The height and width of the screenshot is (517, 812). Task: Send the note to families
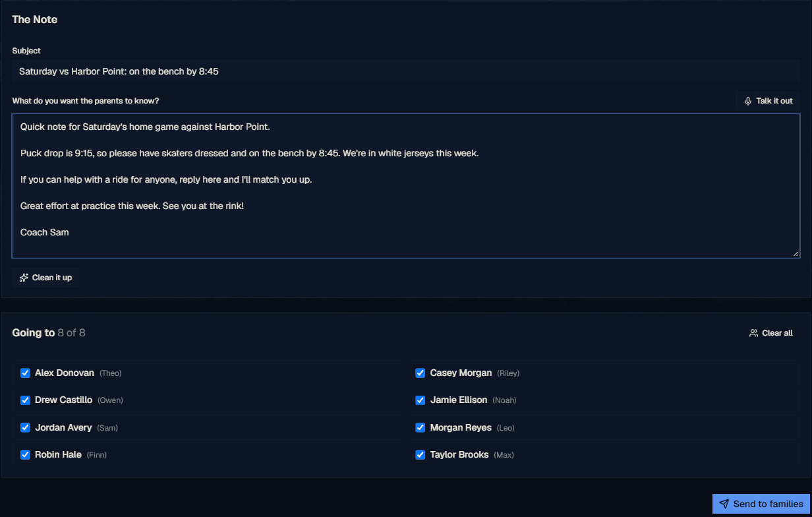[x=761, y=504]
